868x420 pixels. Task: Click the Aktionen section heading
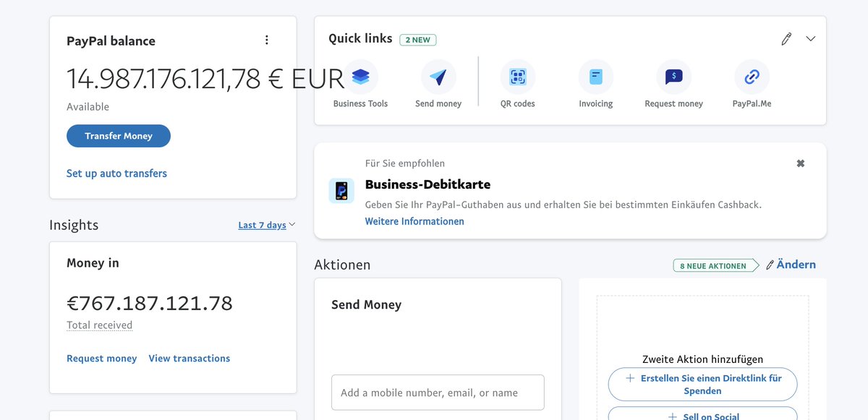tap(342, 265)
